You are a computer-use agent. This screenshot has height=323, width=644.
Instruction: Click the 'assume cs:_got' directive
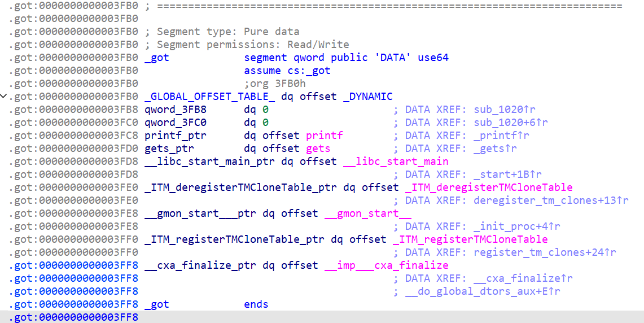point(287,71)
